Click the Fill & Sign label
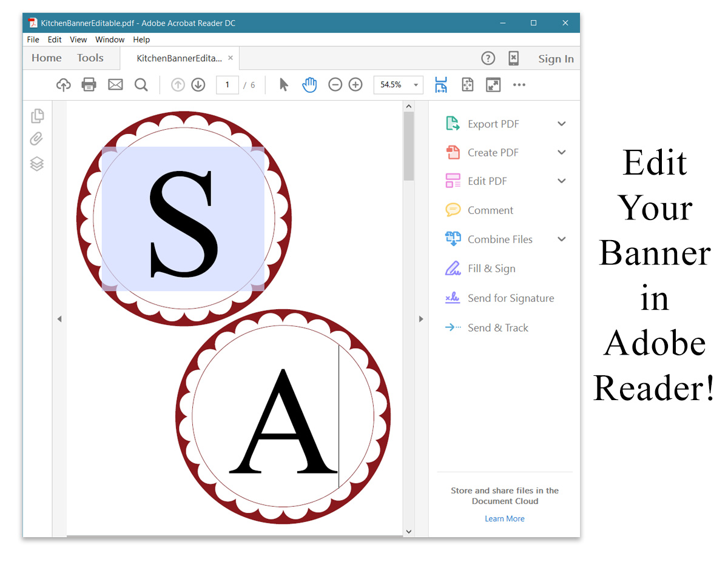728x582 pixels. point(491,269)
